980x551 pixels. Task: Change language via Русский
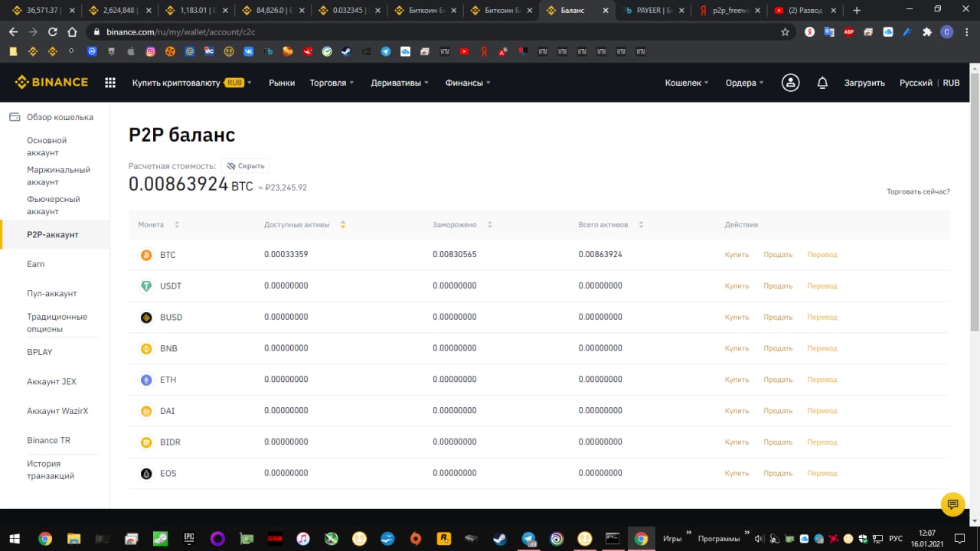916,83
